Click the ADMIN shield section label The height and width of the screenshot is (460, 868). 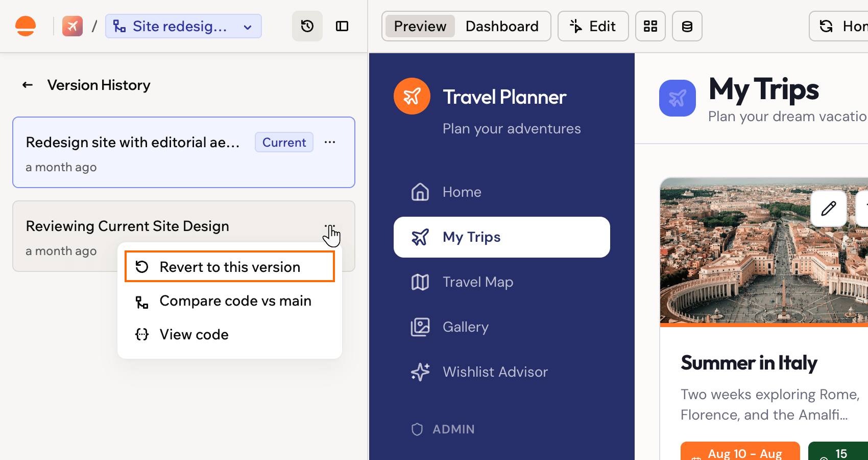[443, 429]
